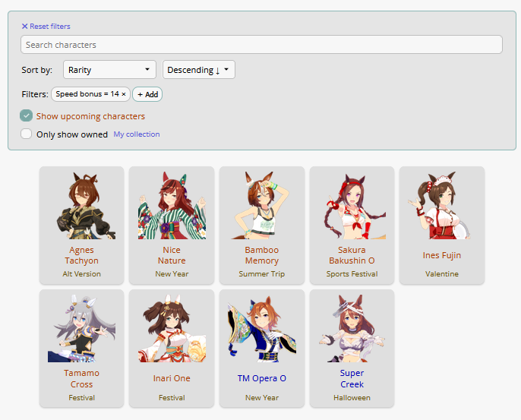Open Agnes Tachyon Alt Version portrait
Viewport: 521px width, 420px height.
tap(82, 206)
